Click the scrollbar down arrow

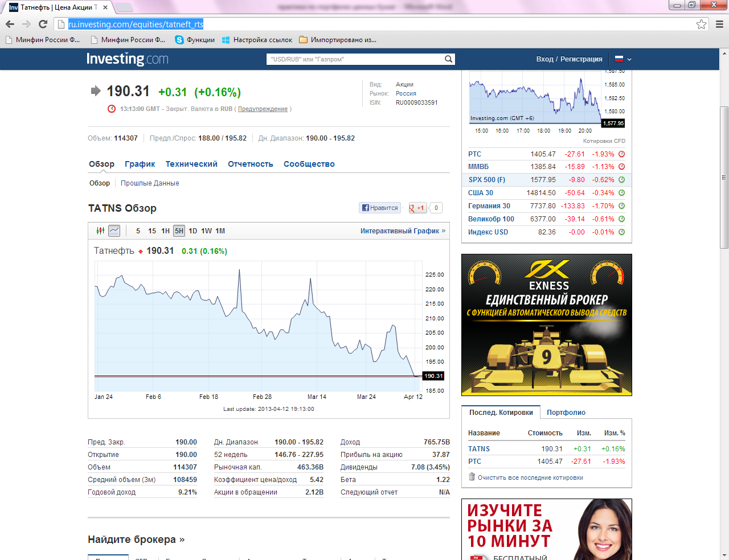(x=724, y=555)
